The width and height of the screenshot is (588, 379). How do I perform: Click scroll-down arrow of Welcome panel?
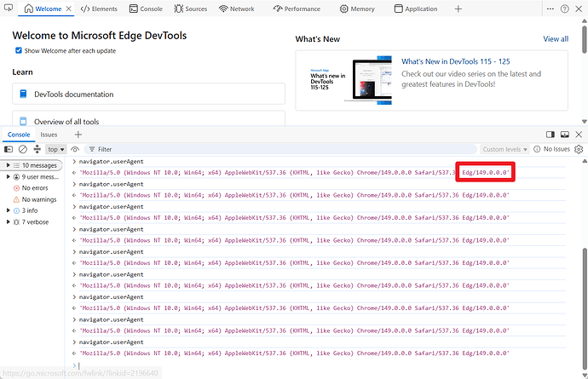[x=585, y=122]
